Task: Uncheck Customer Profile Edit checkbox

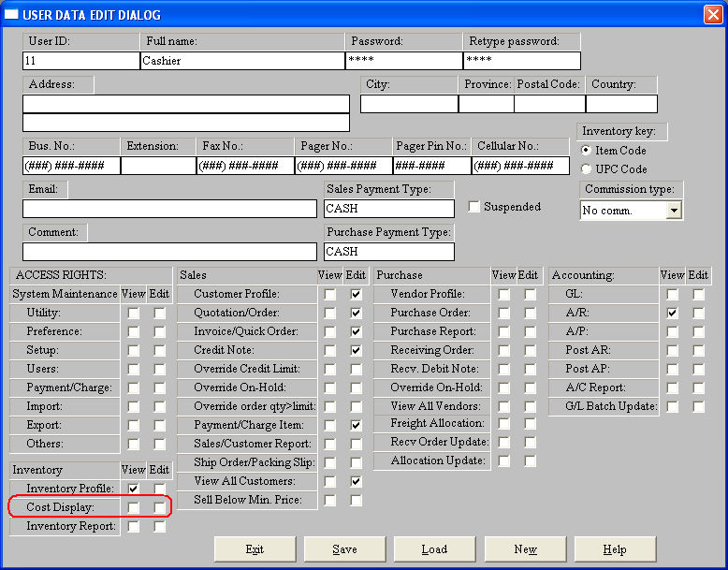Action: click(356, 294)
